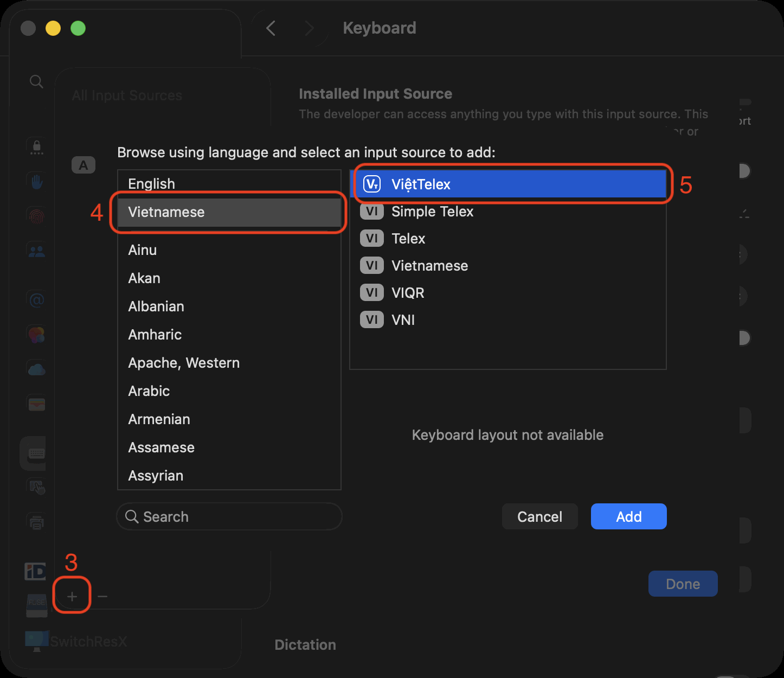
Task: Open Keyboard icon in sidebar
Action: click(x=37, y=453)
